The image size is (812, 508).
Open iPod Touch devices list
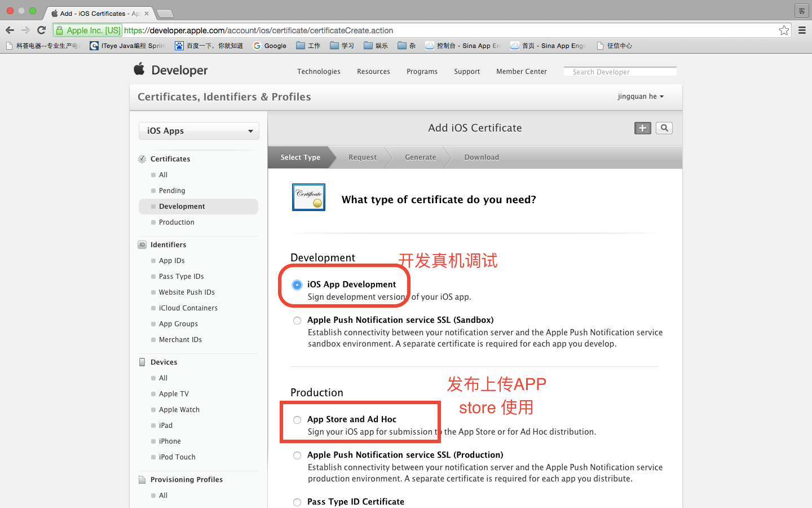click(x=177, y=457)
